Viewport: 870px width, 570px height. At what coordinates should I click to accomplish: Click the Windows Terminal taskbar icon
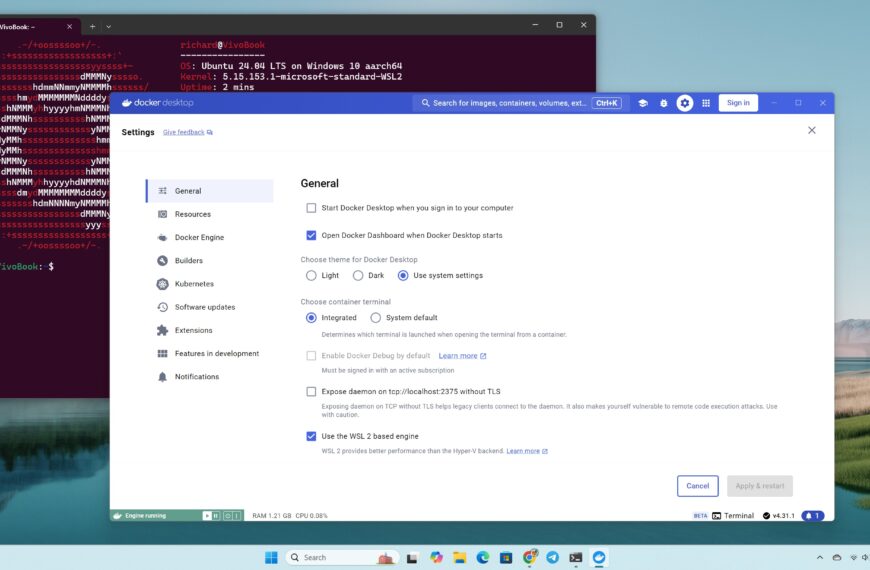click(576, 557)
